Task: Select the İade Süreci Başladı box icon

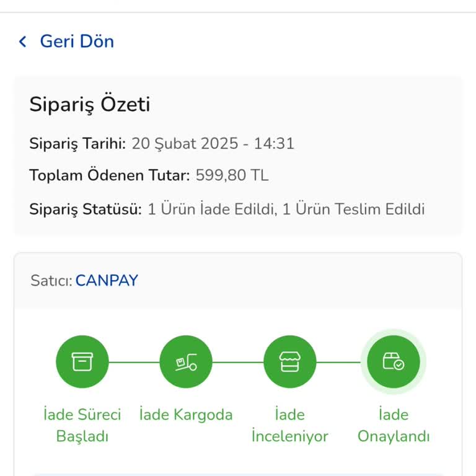Action: [x=82, y=361]
